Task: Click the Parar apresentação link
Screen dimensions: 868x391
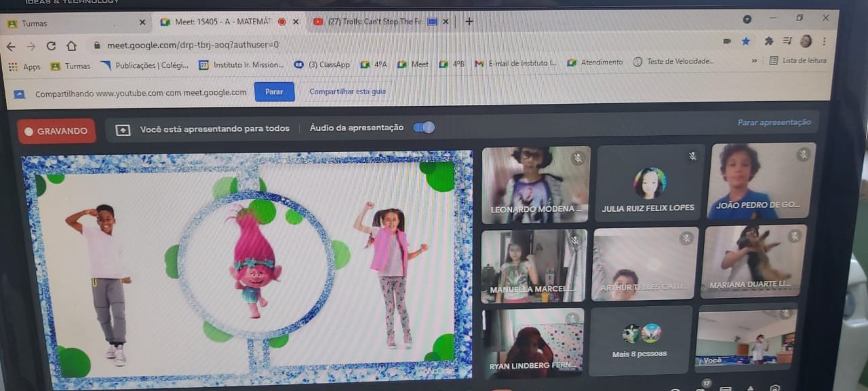Action: coord(774,123)
